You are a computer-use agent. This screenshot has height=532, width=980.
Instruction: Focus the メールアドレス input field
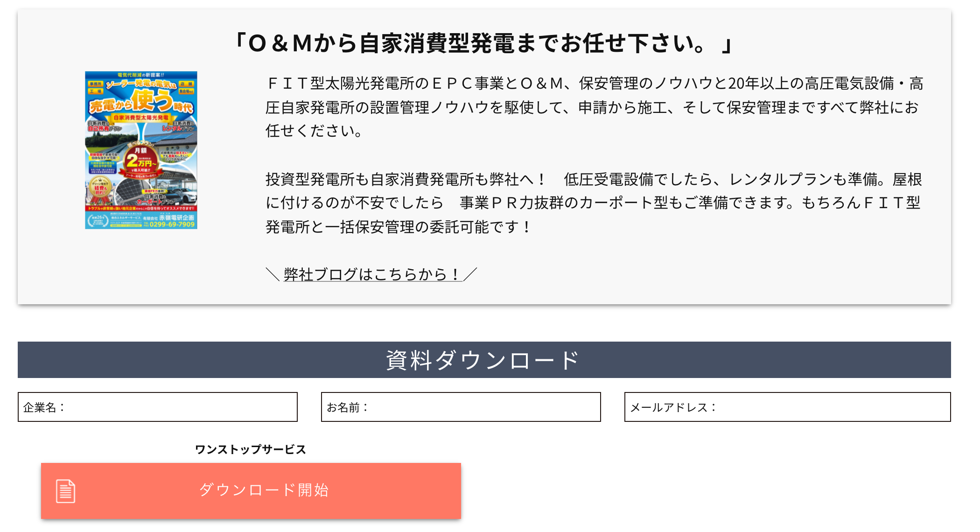click(x=788, y=407)
